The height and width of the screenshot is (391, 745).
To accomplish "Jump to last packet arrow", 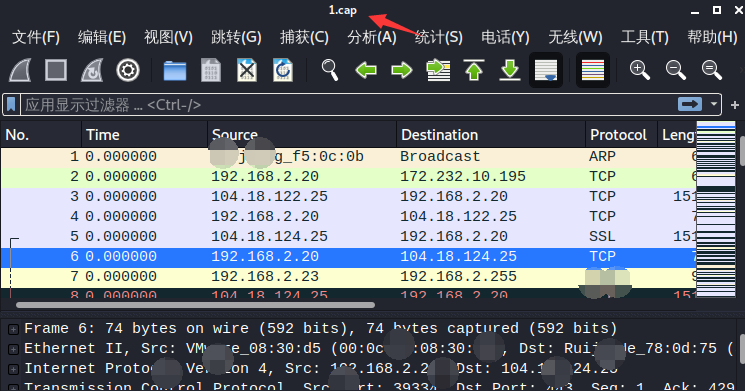I will pyautogui.click(x=510, y=70).
